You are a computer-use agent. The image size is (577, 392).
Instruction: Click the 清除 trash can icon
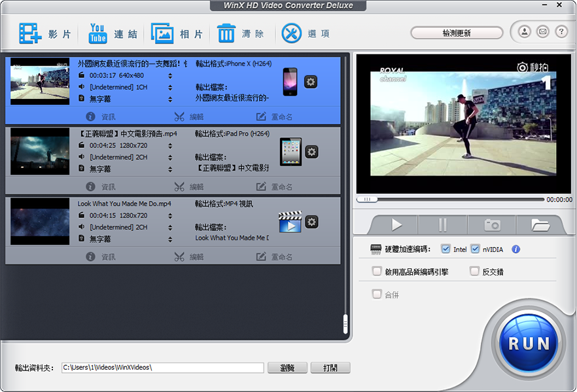pyautogui.click(x=226, y=33)
